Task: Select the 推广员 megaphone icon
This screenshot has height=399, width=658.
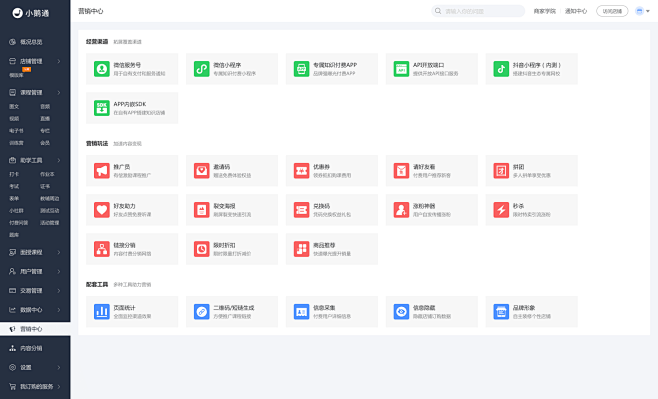Action: (x=102, y=171)
